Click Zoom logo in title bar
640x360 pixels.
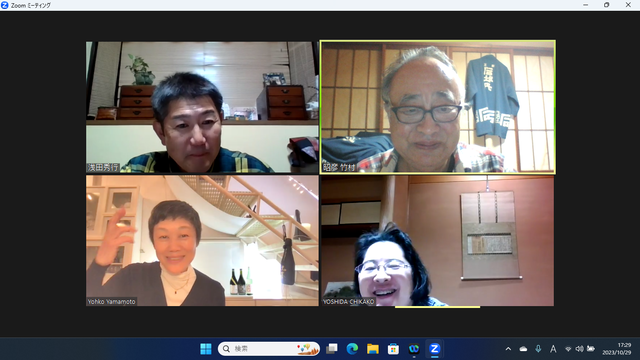[x=5, y=5]
